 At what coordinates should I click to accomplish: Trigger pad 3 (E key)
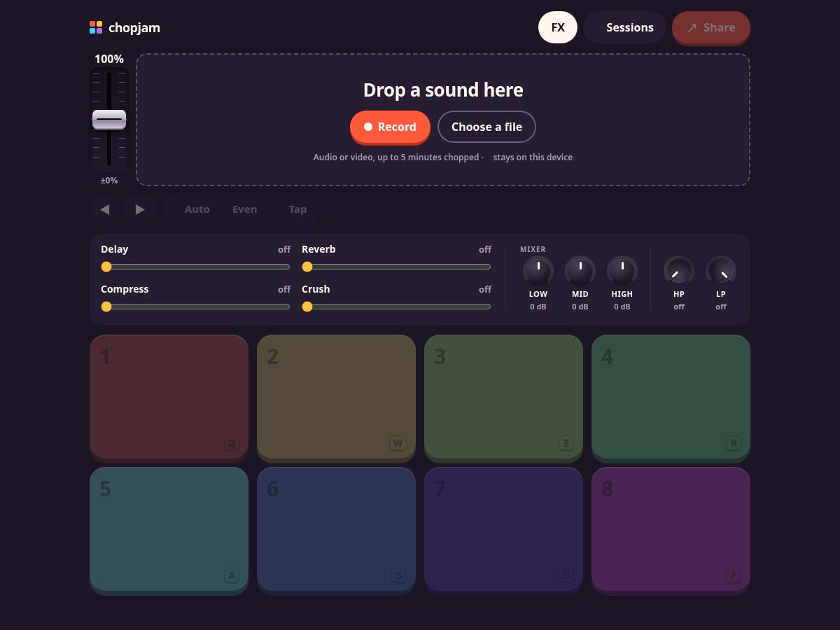tap(503, 397)
